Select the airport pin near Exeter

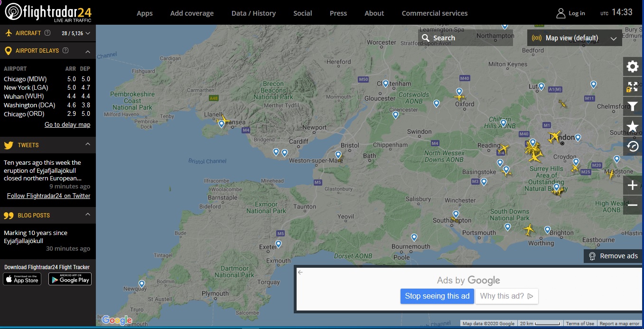278,244
